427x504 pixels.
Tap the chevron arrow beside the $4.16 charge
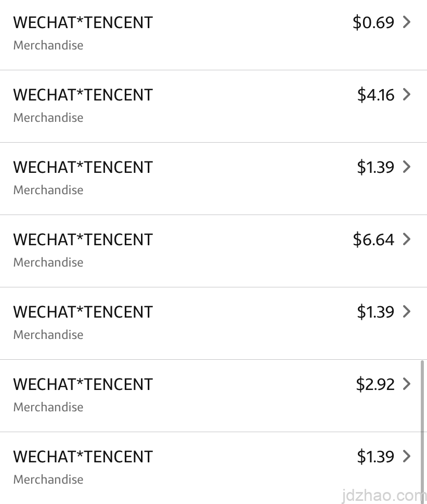407,95
